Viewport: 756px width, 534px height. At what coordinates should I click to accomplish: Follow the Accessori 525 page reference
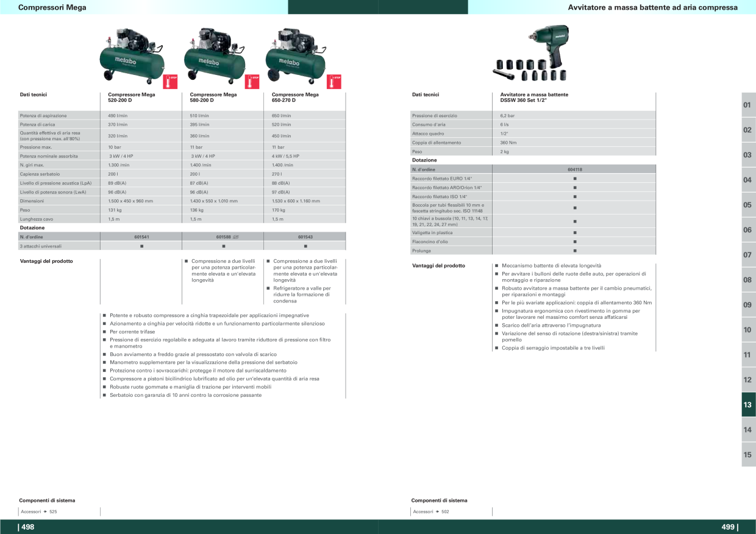[x=39, y=511]
